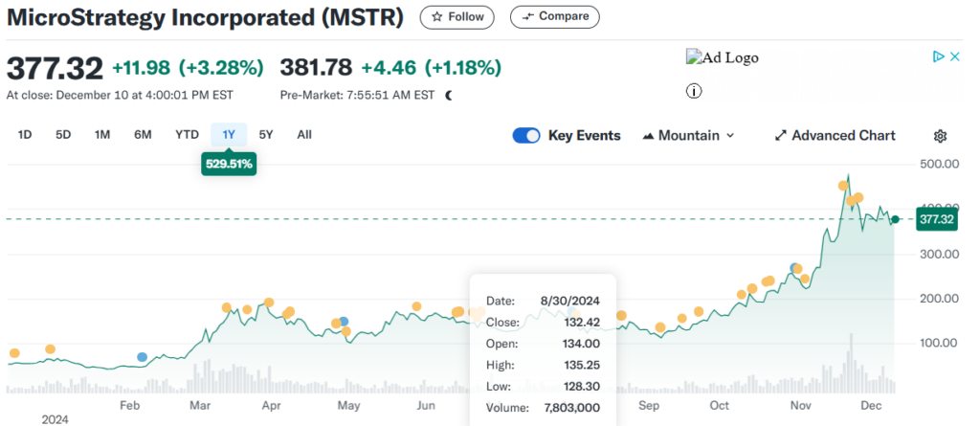Screen dimensions: 980x426
Task: Open the Compare button
Action: pos(554,17)
